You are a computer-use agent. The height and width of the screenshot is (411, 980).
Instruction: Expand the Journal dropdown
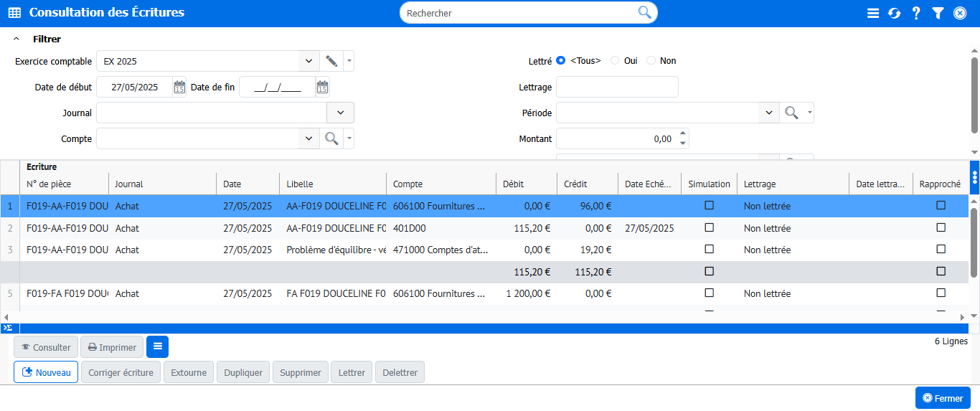pyautogui.click(x=340, y=113)
